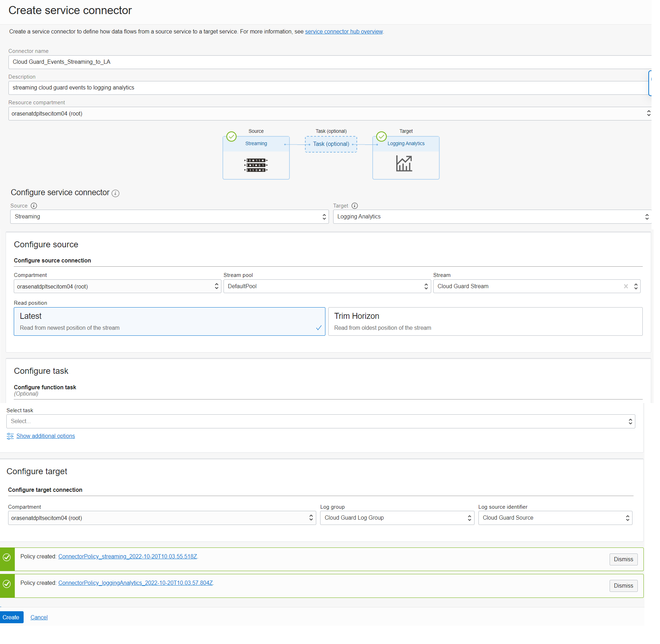Click the Create button
Viewport: 660px width, 644px height.
[x=12, y=617]
